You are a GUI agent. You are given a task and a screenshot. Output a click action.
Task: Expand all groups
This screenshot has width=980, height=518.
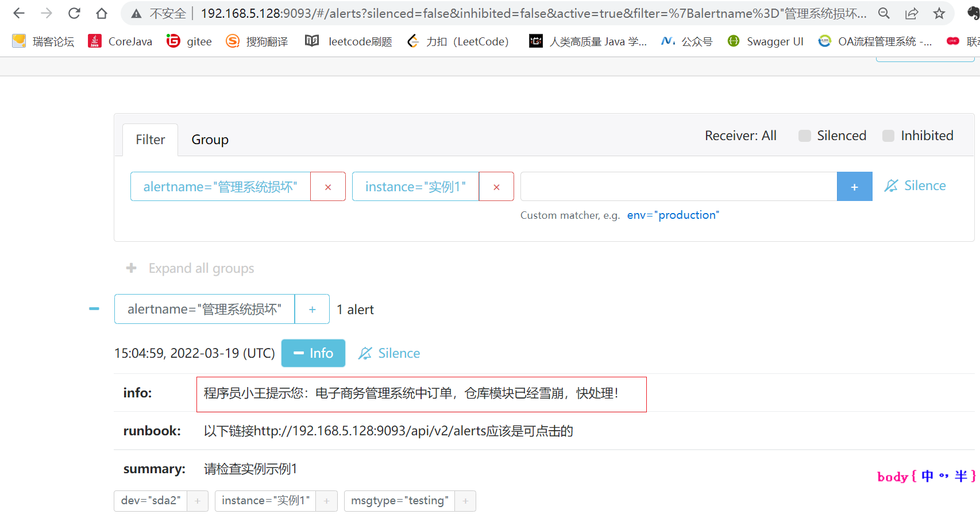[x=190, y=268]
